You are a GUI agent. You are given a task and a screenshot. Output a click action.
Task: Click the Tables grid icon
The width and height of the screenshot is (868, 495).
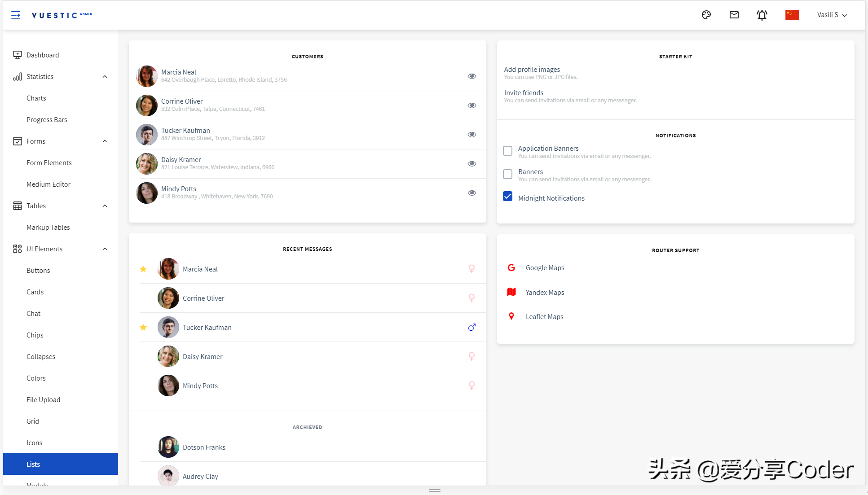click(17, 205)
